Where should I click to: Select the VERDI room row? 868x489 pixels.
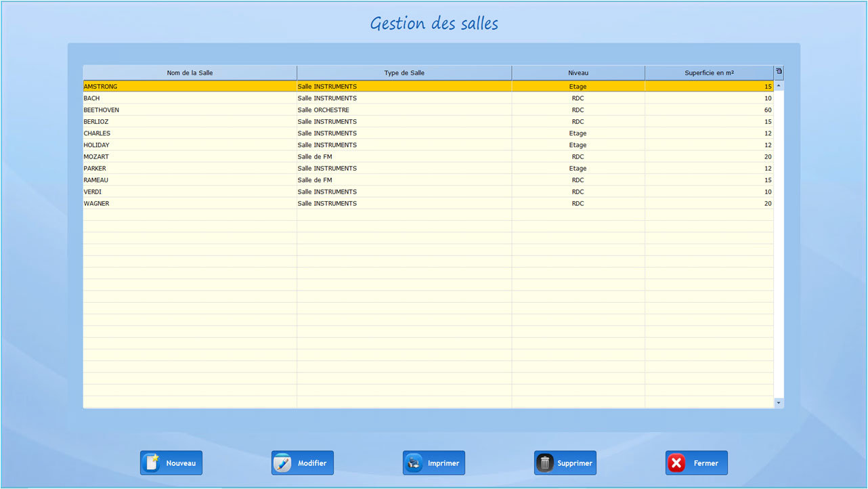click(x=428, y=192)
